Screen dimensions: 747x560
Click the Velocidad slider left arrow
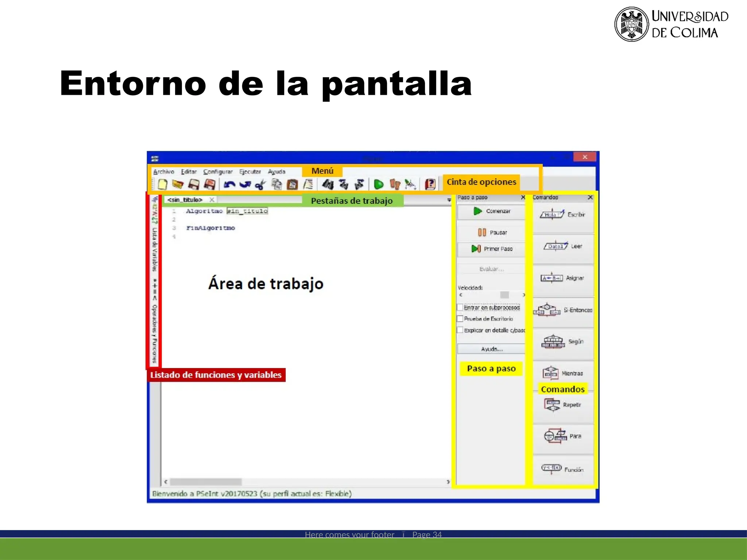click(461, 295)
